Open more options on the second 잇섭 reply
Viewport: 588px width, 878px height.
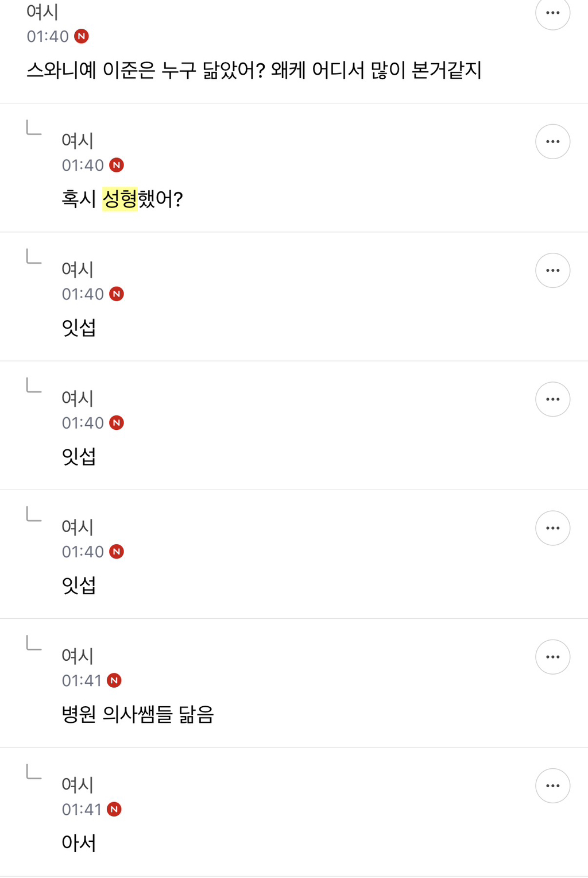552,399
